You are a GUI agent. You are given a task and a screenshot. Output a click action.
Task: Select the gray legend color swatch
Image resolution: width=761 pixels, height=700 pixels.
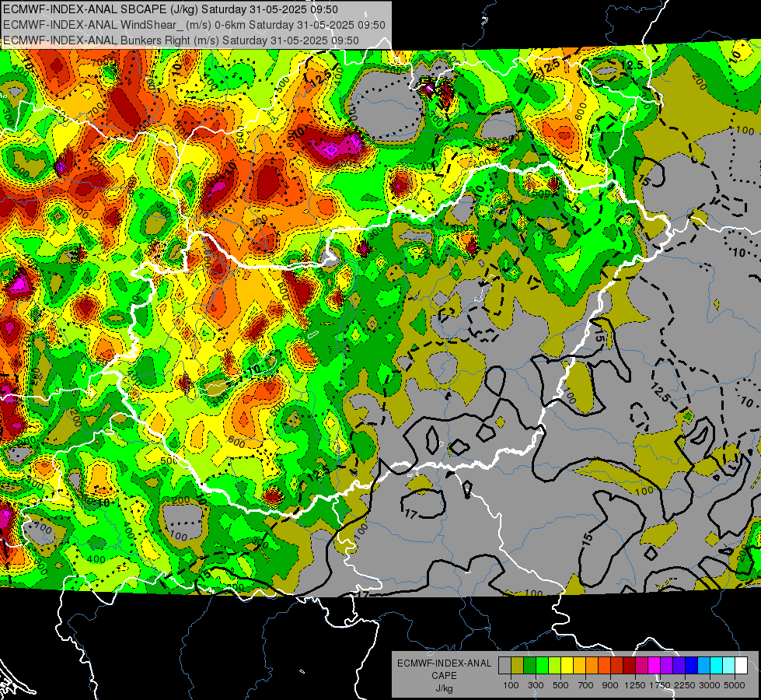coord(504,666)
